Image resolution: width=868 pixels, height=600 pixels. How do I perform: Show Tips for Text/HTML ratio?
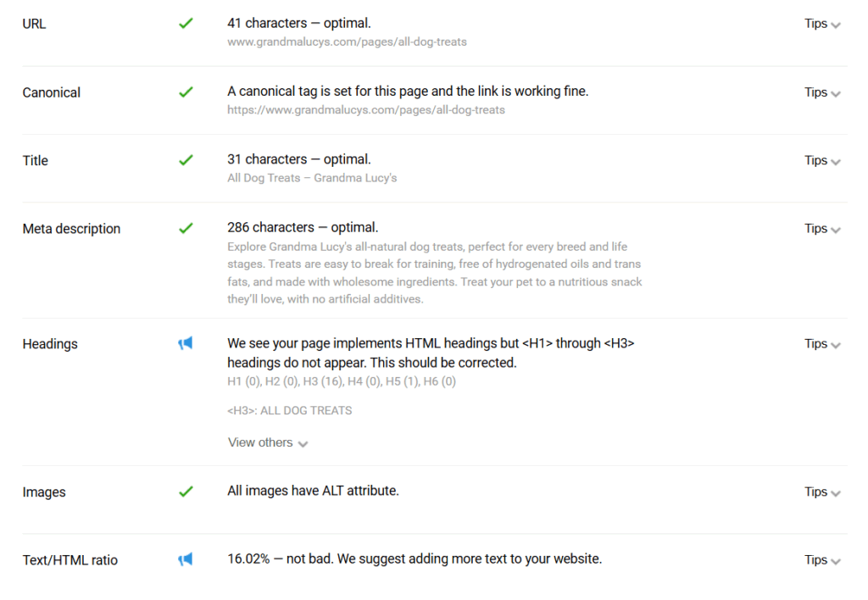tap(822, 560)
